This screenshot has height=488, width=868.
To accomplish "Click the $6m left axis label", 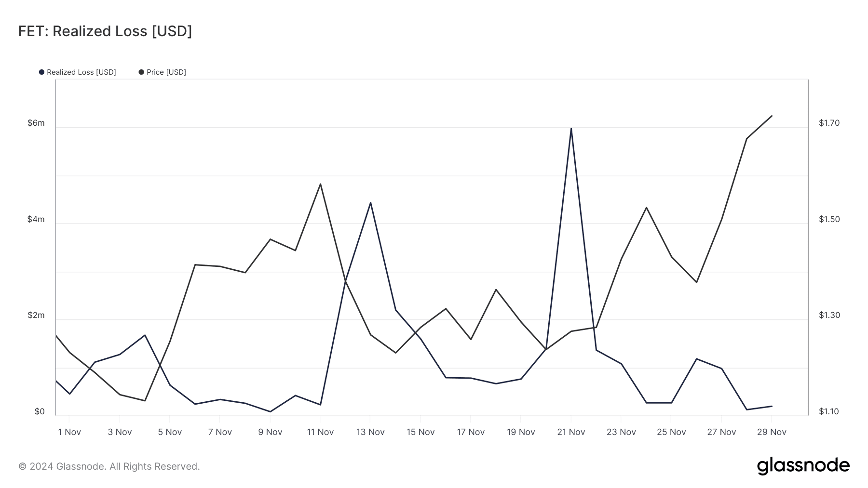I will pyautogui.click(x=36, y=123).
